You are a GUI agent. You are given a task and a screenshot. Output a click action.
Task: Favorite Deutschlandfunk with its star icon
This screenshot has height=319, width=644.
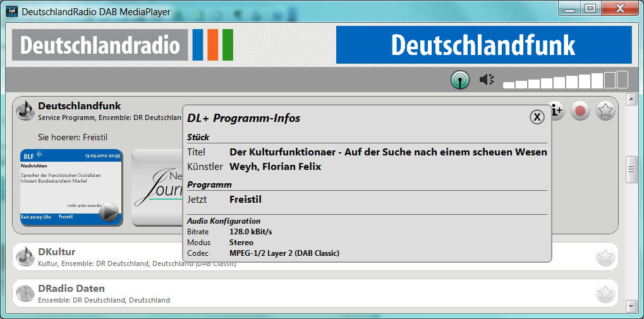(x=605, y=111)
